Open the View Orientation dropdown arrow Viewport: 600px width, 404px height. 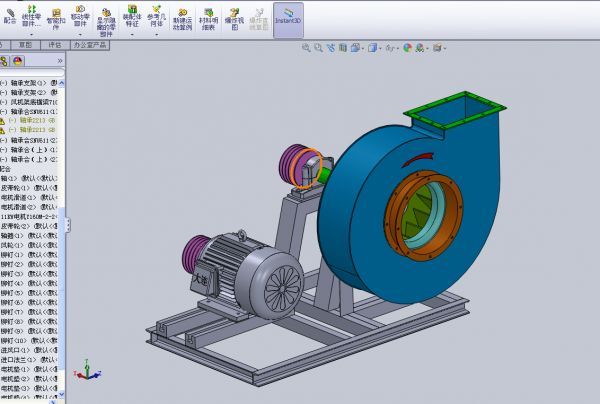click(363, 49)
